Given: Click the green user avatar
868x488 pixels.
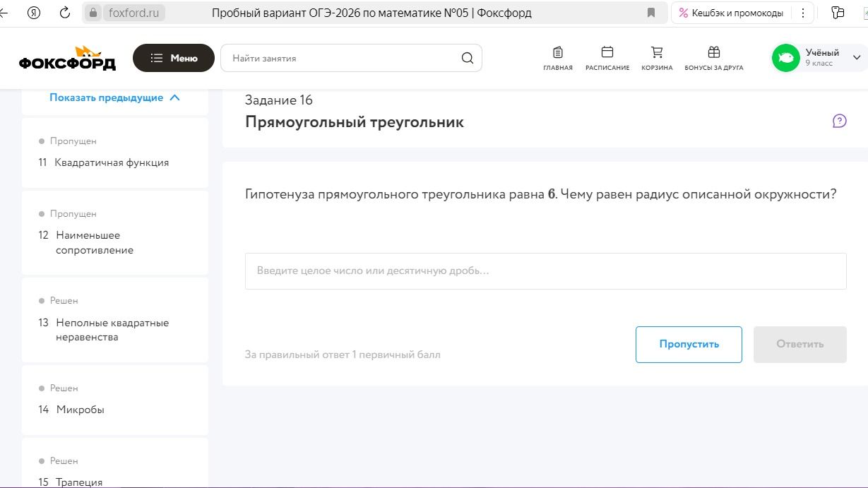Looking at the screenshot, I should coord(785,58).
